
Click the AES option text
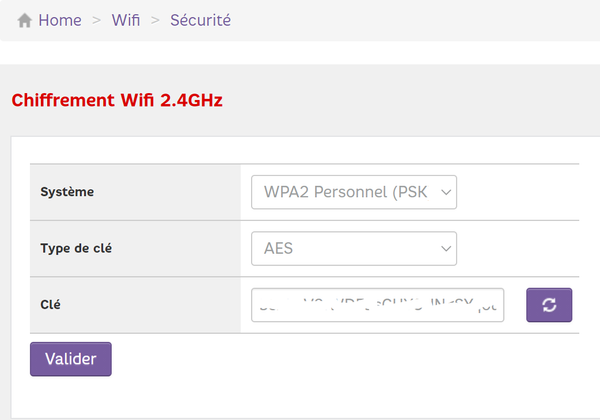point(279,248)
